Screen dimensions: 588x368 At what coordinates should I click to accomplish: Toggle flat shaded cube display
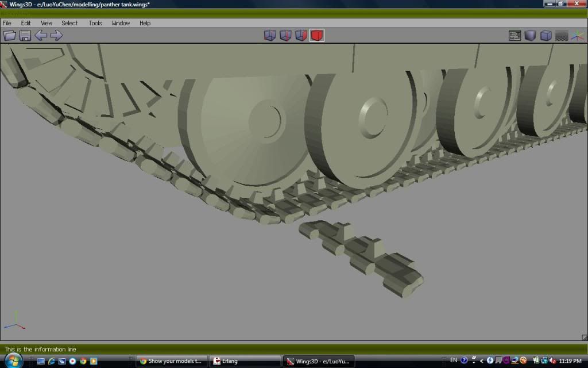pyautogui.click(x=530, y=36)
